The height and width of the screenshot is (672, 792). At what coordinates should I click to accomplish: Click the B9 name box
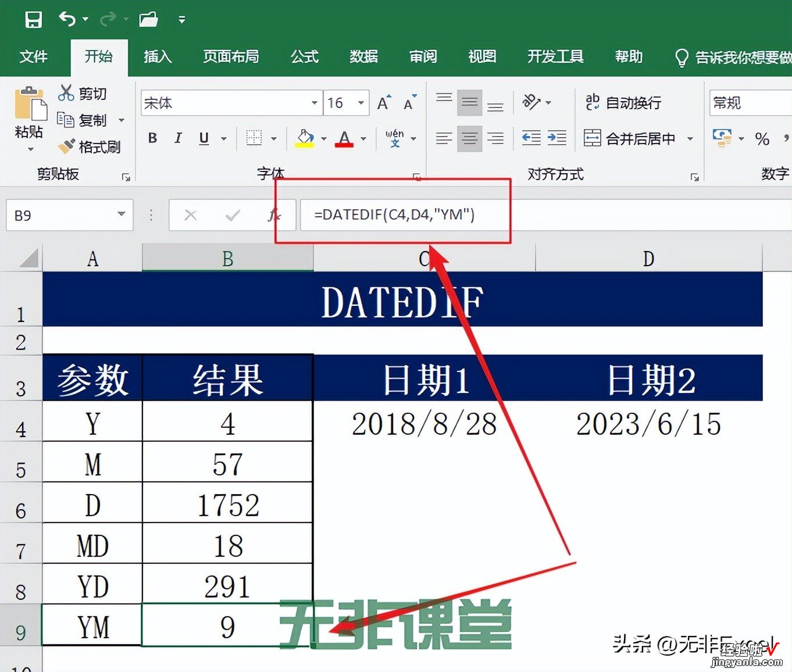(69, 215)
